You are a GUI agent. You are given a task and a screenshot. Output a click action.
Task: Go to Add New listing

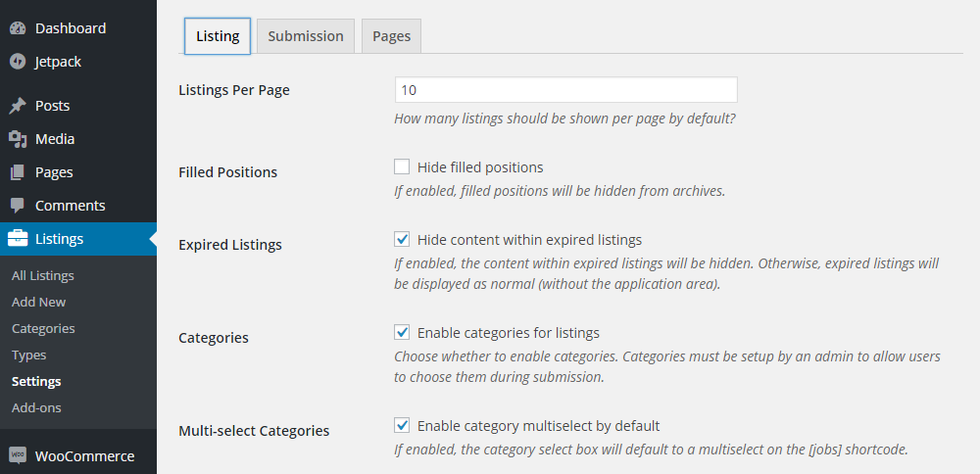tap(39, 303)
